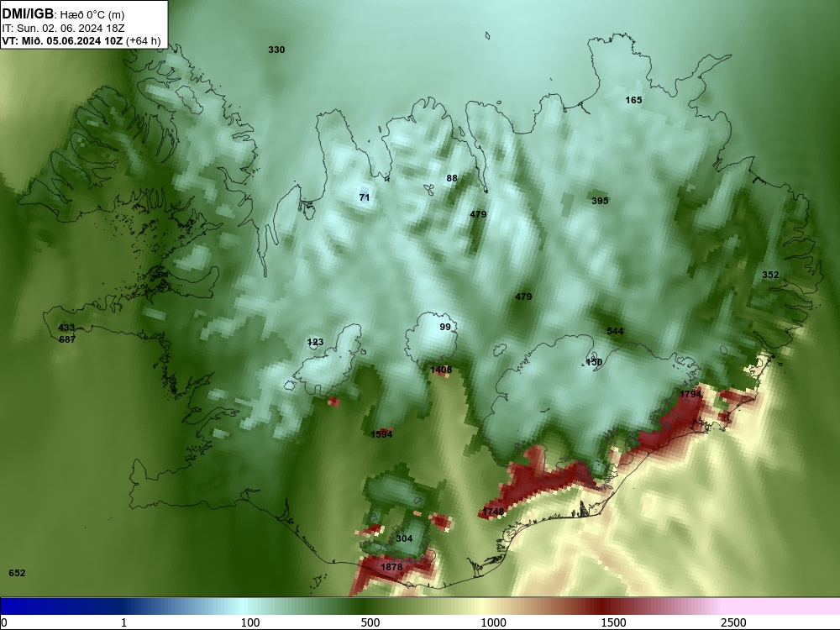
Task: Click the 330 value north of Iceland
Action: point(276,50)
